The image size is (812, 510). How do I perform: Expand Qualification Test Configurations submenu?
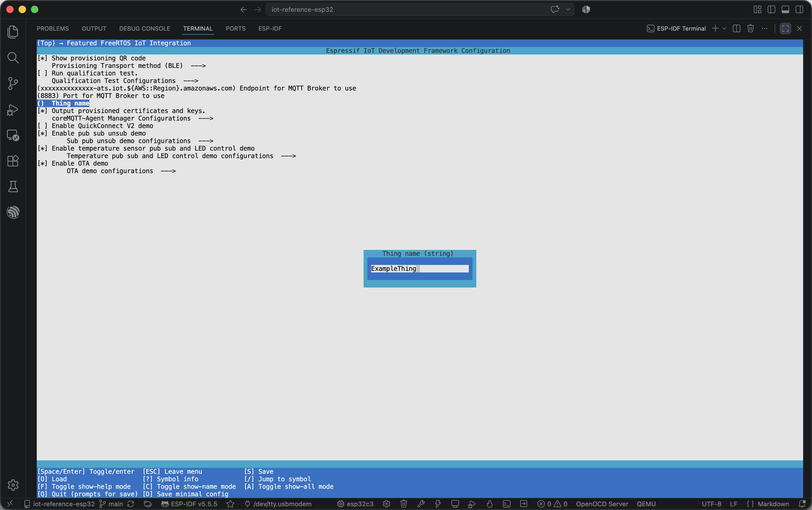pos(125,81)
